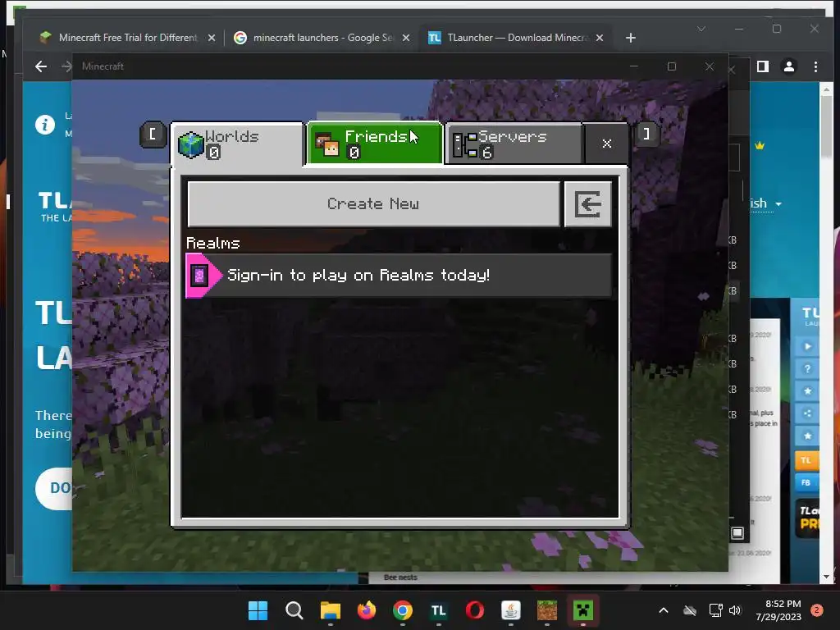
Task: Open the Java app on the taskbar
Action: pos(510,610)
